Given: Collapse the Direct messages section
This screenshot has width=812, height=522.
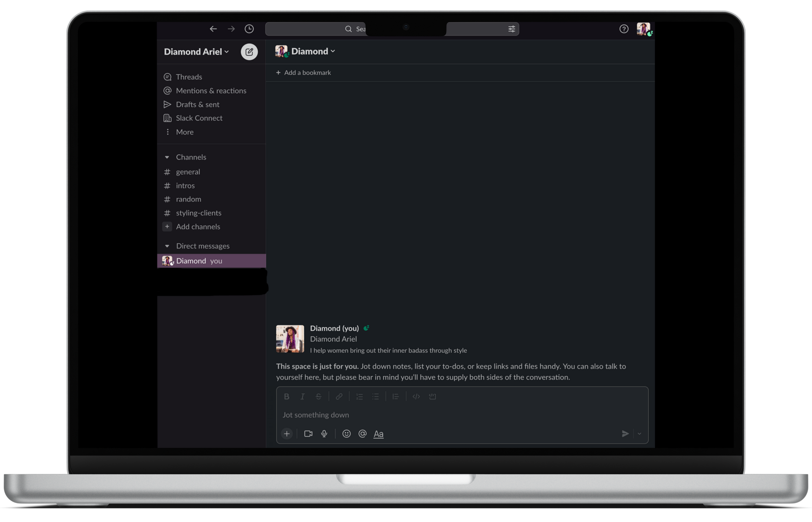Looking at the screenshot, I should [x=167, y=246].
